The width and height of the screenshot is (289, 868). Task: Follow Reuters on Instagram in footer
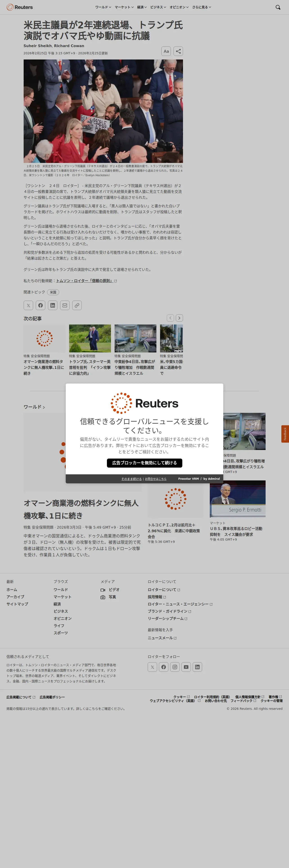tap(175, 667)
